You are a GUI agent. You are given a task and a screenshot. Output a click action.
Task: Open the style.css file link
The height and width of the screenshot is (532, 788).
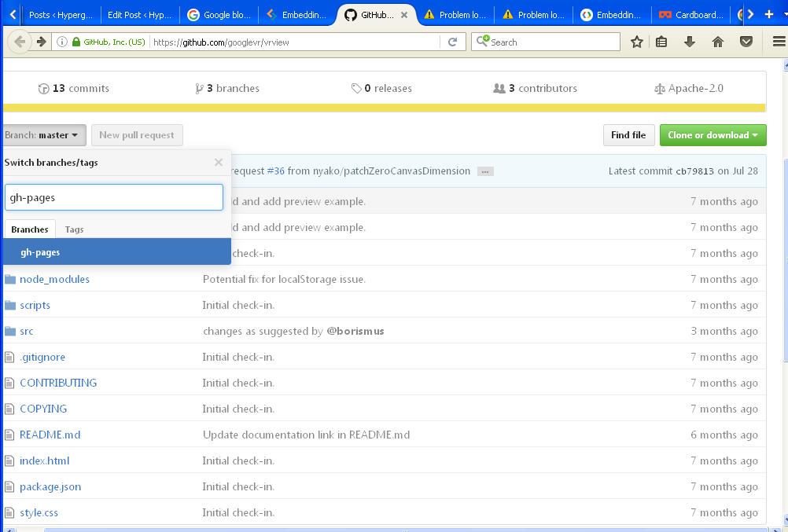point(39,513)
